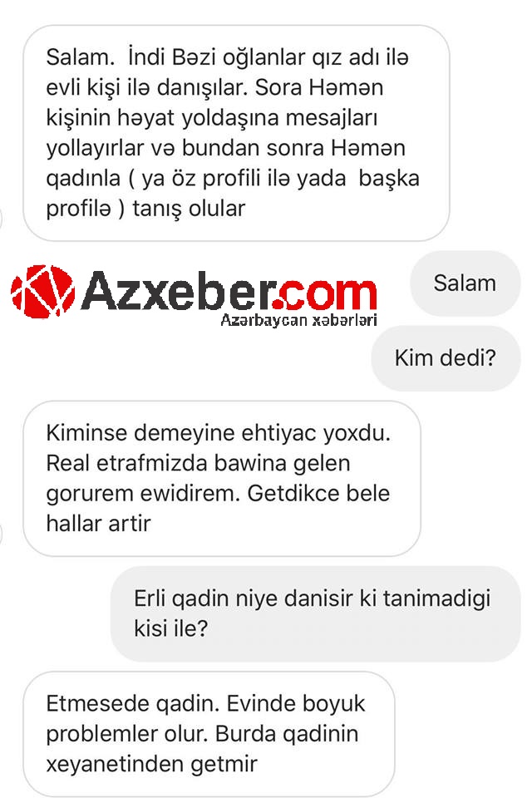532x798 pixels.
Task: Select the message starting 'Kiminse demeyine'
Action: point(222,478)
